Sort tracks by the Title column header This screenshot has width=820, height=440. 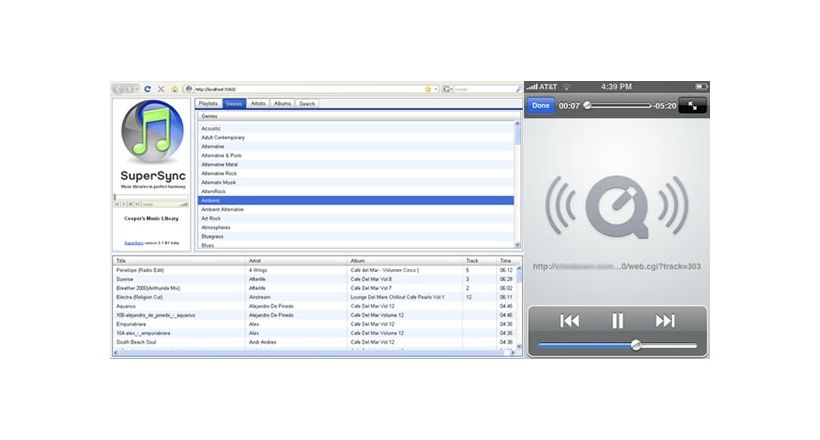(179, 261)
